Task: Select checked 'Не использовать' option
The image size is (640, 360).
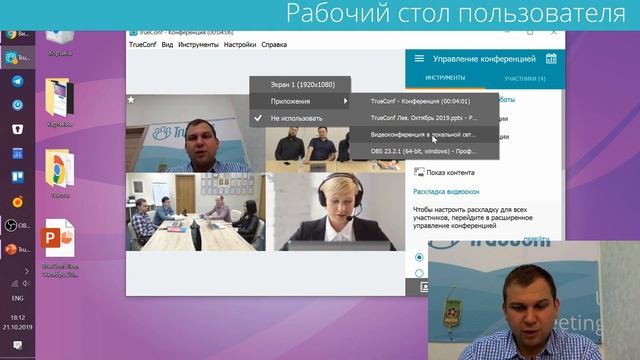Action: pyautogui.click(x=299, y=118)
